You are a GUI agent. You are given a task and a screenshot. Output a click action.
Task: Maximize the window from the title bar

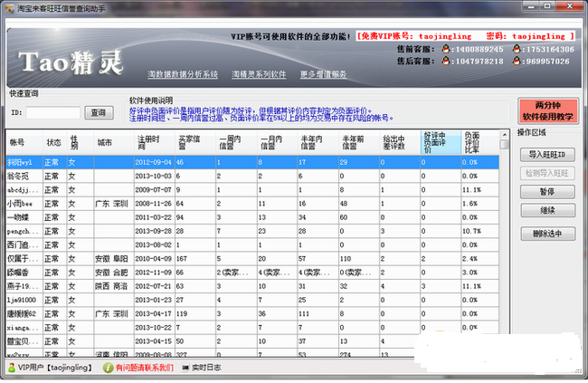547,6
